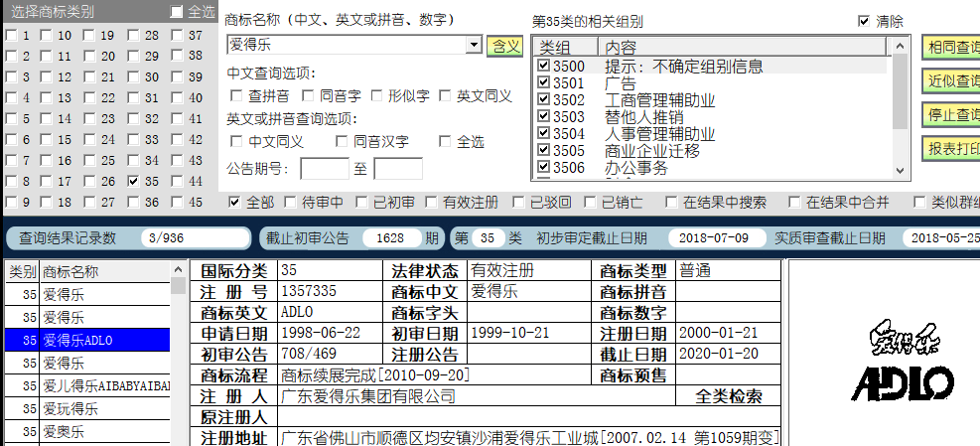Select the 爱得乐ADLO result row
The width and height of the screenshot is (980, 446).
(87, 341)
